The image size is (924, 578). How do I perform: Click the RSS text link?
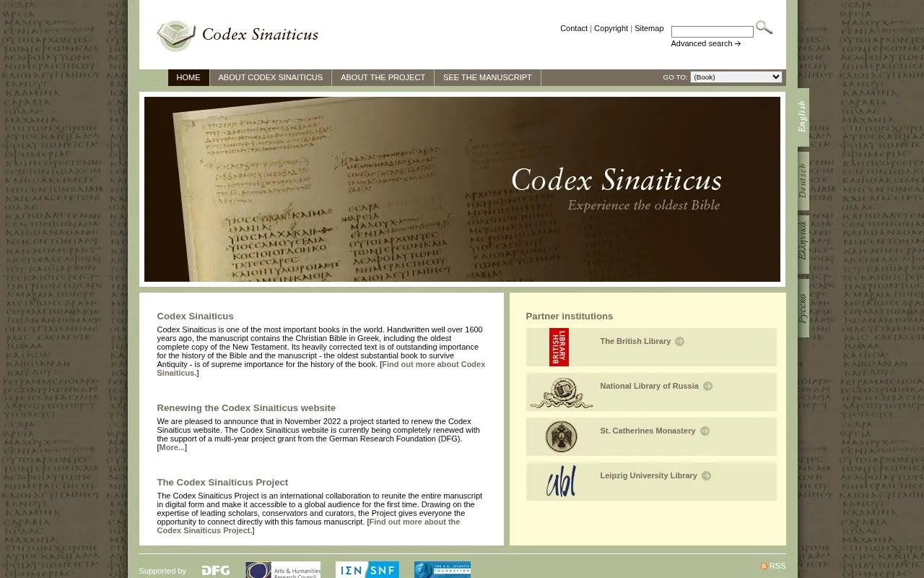777,566
